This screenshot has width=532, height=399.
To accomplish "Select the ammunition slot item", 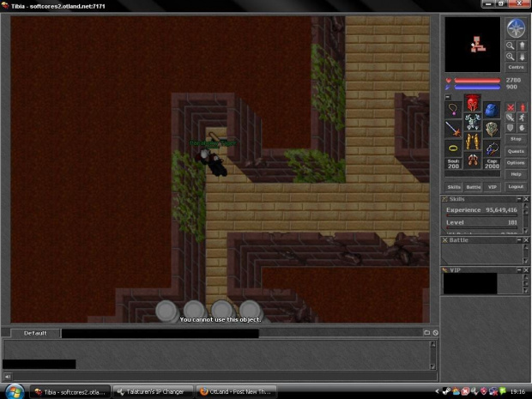I will [x=492, y=148].
